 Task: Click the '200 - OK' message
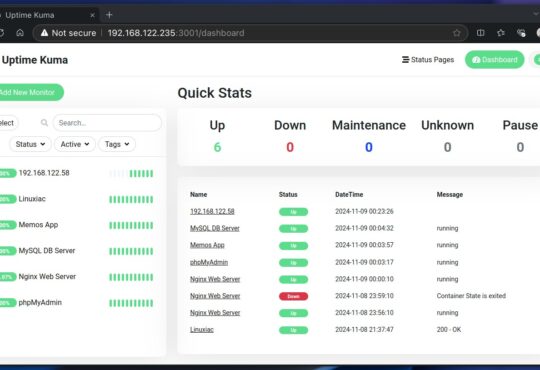coord(449,330)
